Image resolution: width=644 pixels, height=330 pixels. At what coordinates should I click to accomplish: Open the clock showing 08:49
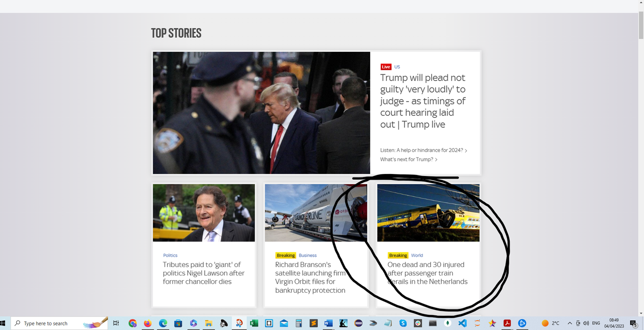614,323
